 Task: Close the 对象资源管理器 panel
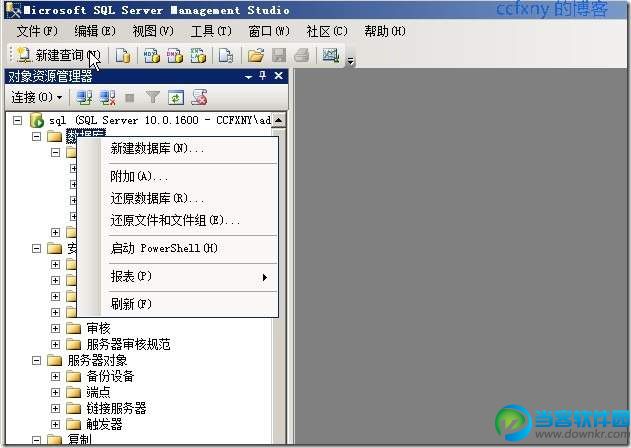pos(278,75)
